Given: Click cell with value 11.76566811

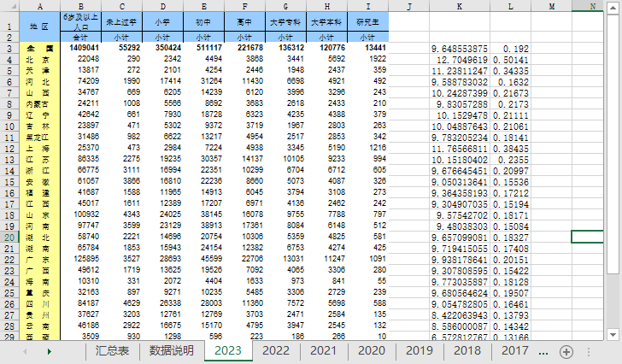Looking at the screenshot, I should pos(460,149).
